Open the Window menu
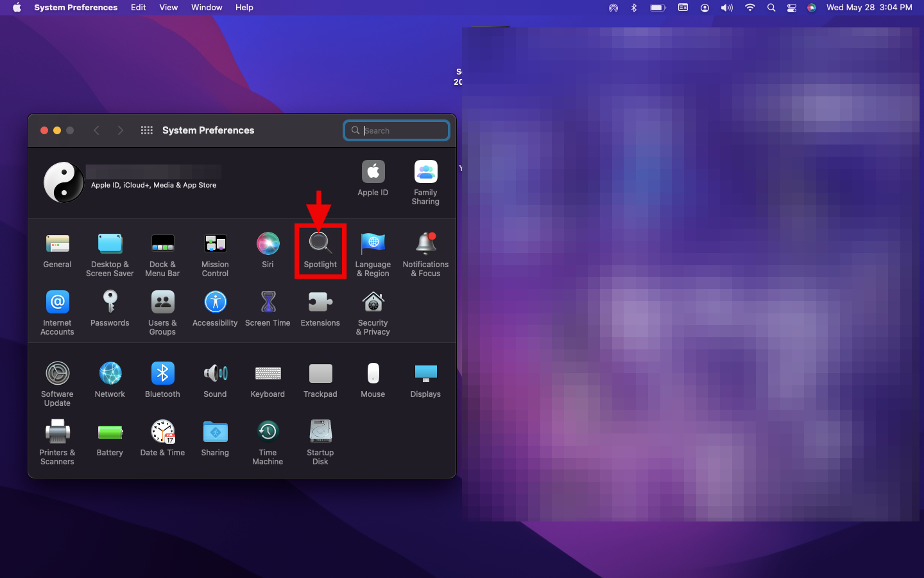The height and width of the screenshot is (578, 924). pyautogui.click(x=207, y=8)
